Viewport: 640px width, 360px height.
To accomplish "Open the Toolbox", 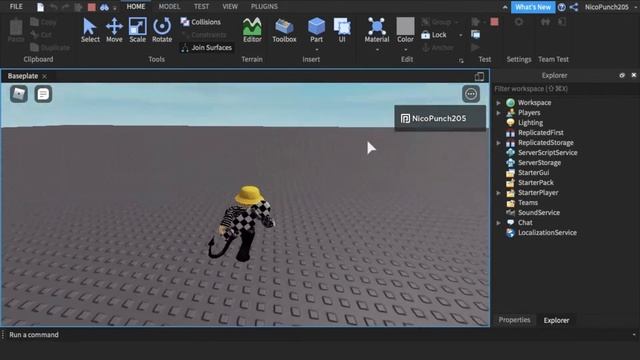I will tap(284, 30).
